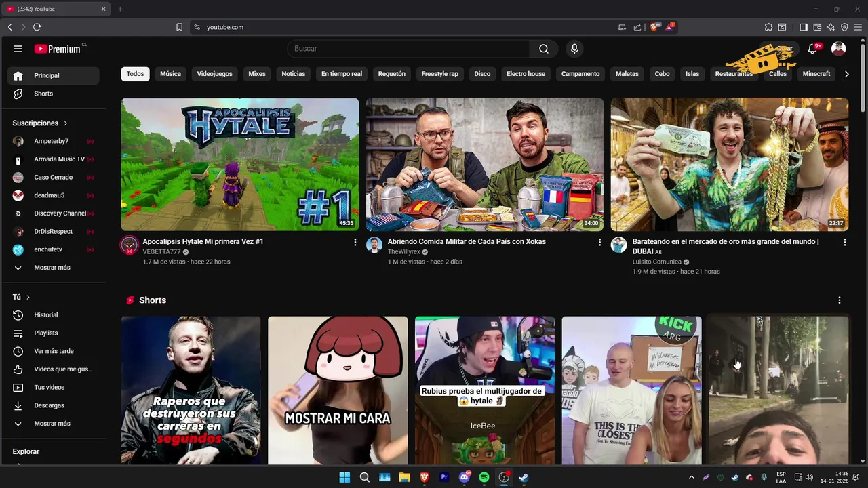Select the Freestyle rap chip

point(439,74)
